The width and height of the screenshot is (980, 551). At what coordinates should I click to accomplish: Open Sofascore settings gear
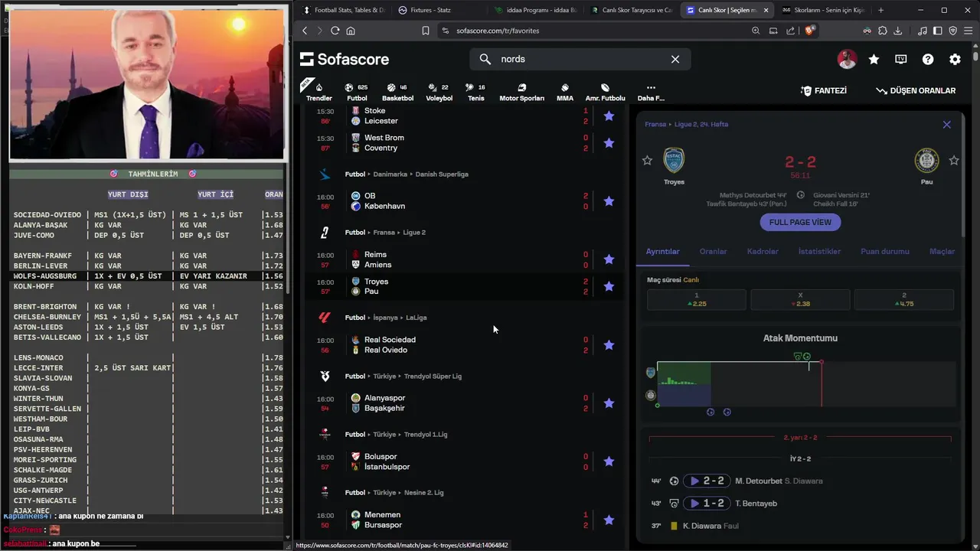coord(955,59)
